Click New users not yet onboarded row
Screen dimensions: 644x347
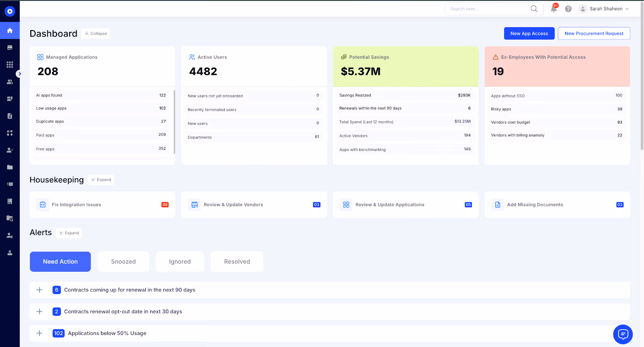254,96
